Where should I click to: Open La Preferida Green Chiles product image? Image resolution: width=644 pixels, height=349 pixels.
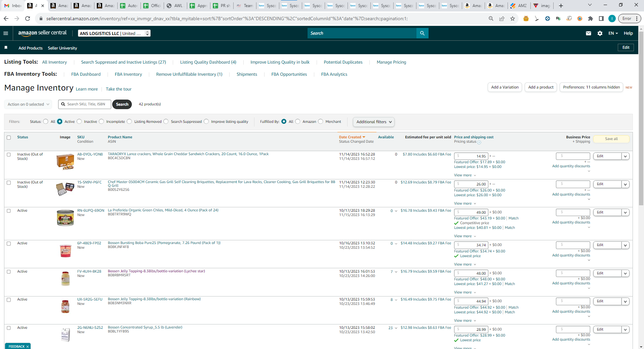click(65, 218)
